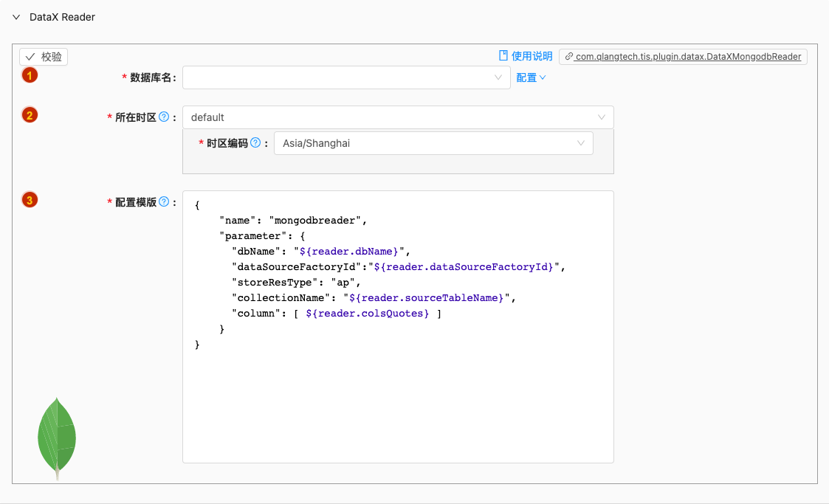
Task: Click the MongoDB leaf logo
Action: [x=57, y=438]
